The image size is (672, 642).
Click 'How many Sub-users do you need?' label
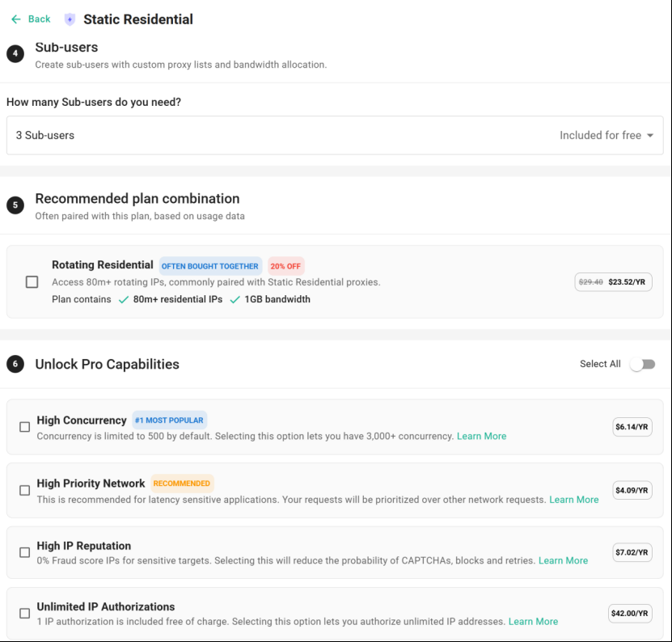point(94,102)
